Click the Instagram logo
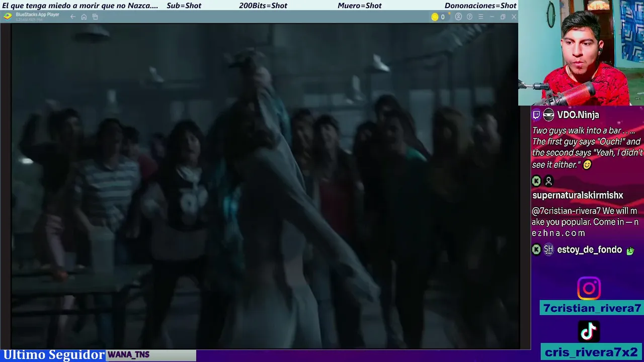Viewport: 644px width, 362px height. click(x=589, y=289)
